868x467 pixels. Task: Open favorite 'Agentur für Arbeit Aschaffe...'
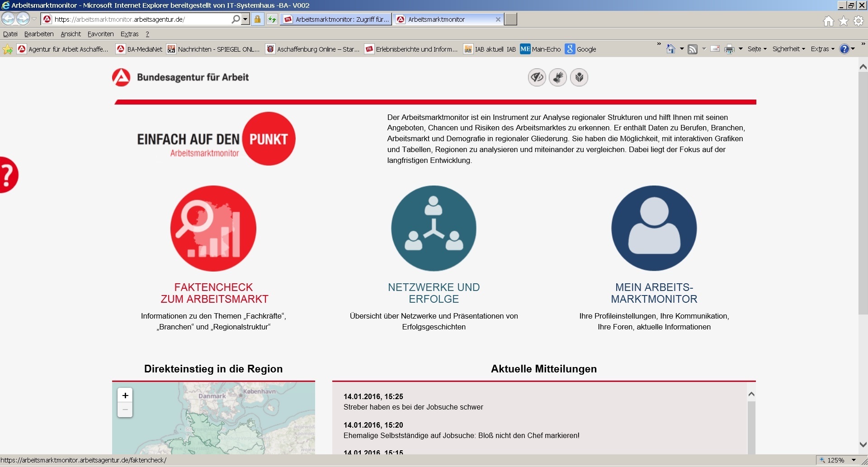[63, 49]
